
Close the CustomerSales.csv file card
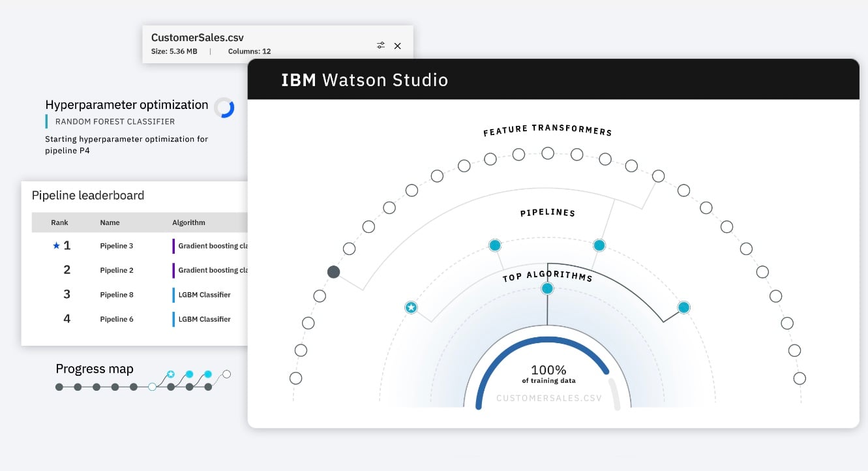tap(398, 46)
